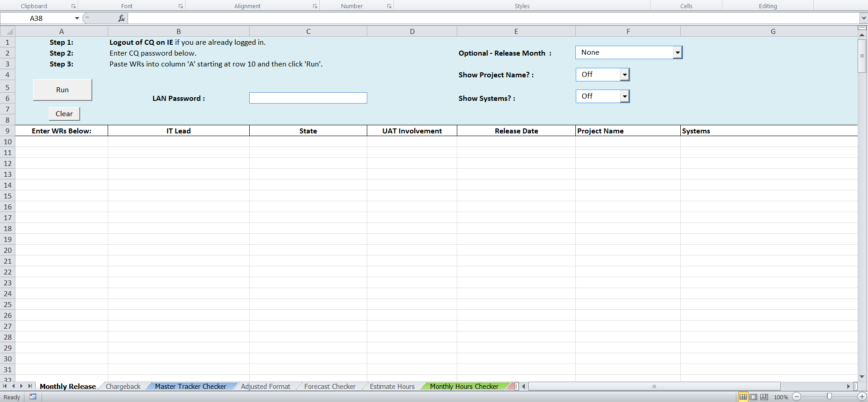This screenshot has width=868, height=402.
Task: Open the Estimate Hours sheet tab
Action: pyautogui.click(x=392, y=386)
